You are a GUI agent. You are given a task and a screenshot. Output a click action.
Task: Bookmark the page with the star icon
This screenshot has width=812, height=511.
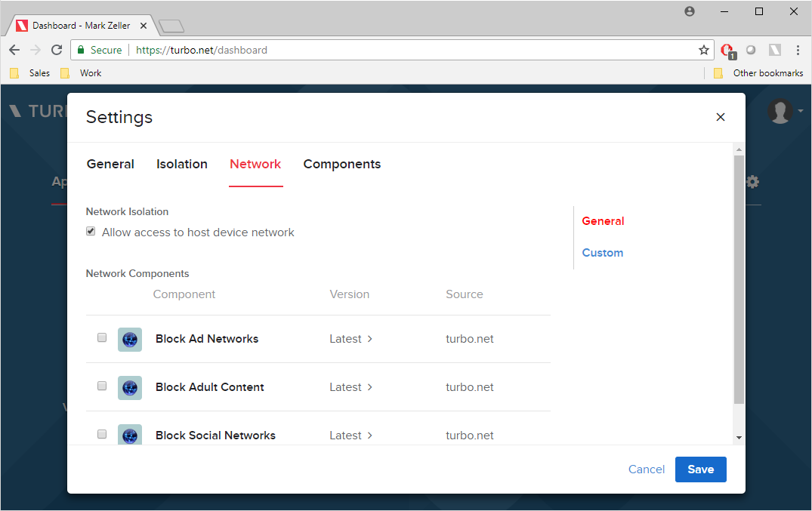(703, 50)
